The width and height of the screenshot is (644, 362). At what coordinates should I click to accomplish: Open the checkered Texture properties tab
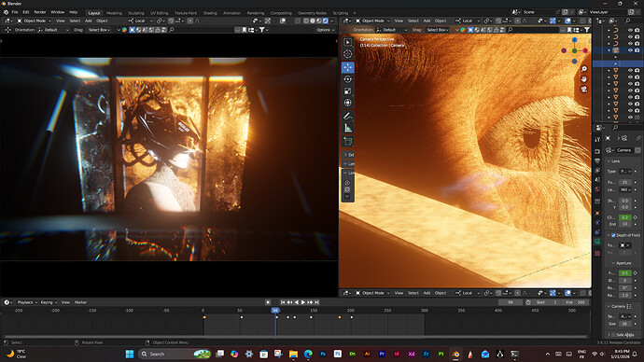coord(597,253)
